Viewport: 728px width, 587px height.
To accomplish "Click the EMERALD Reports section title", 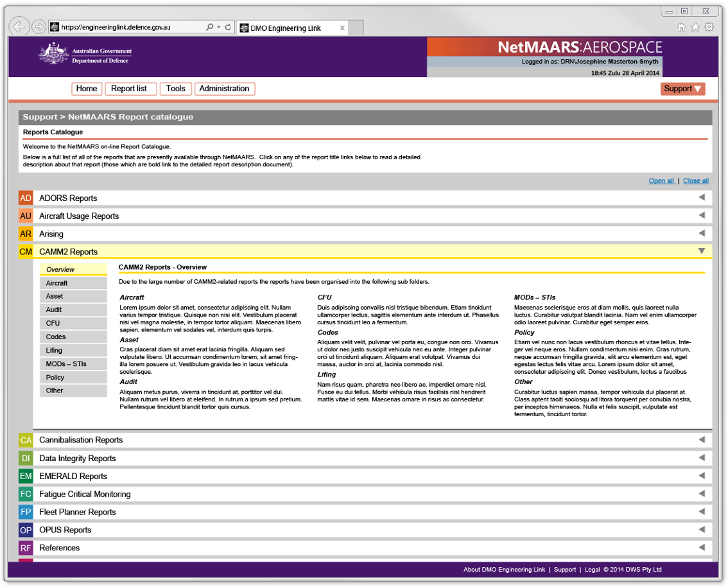I will (73, 476).
